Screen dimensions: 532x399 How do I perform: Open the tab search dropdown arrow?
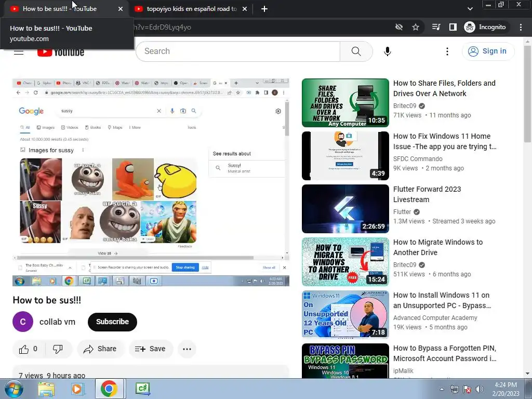(x=470, y=9)
